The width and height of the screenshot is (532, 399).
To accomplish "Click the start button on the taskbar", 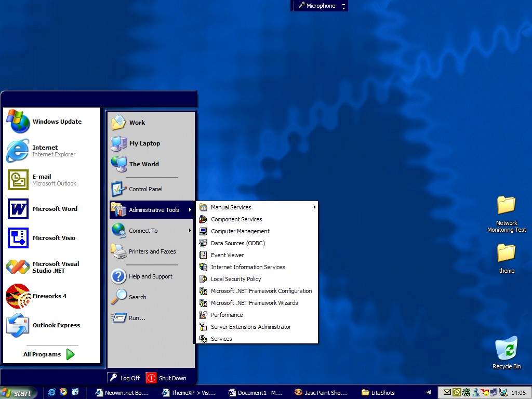I will [x=18, y=393].
